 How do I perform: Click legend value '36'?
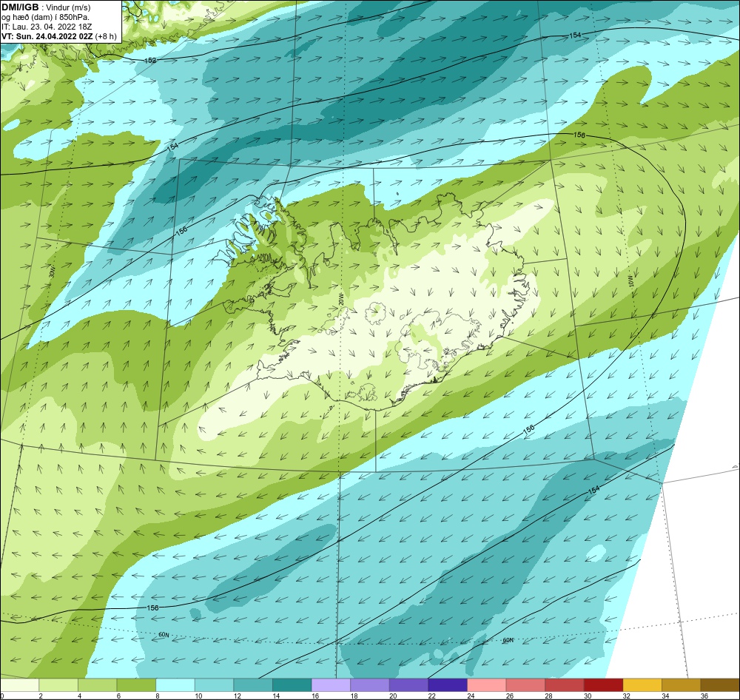click(704, 696)
